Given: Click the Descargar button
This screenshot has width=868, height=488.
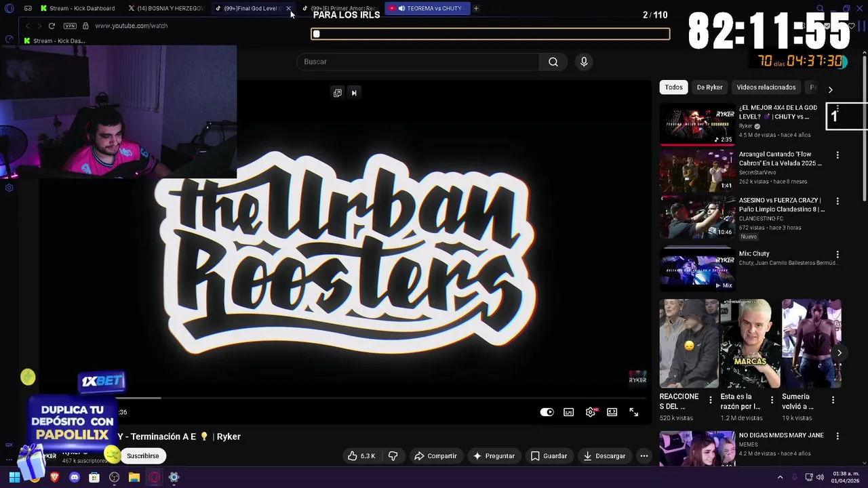Looking at the screenshot, I should tap(604, 456).
